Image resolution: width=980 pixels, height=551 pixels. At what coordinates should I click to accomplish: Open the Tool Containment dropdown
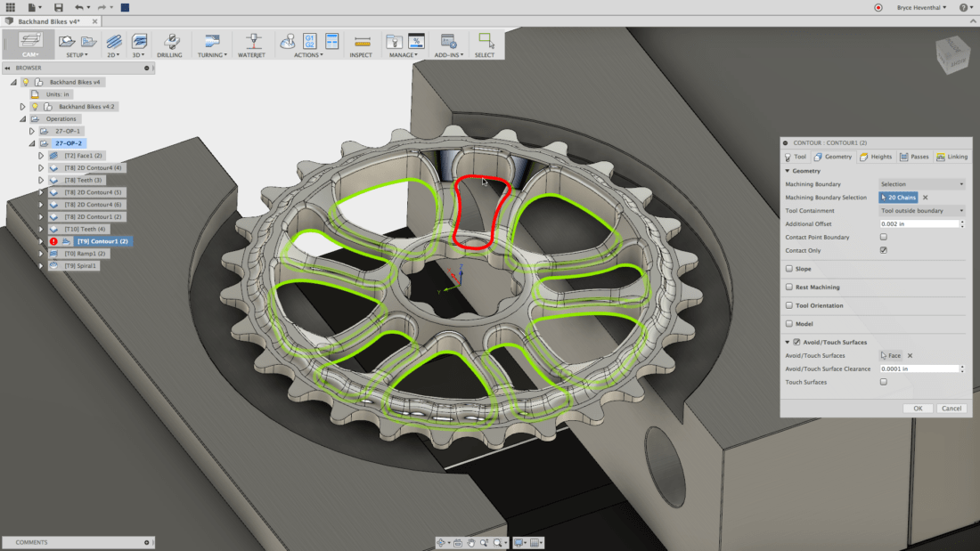click(920, 210)
